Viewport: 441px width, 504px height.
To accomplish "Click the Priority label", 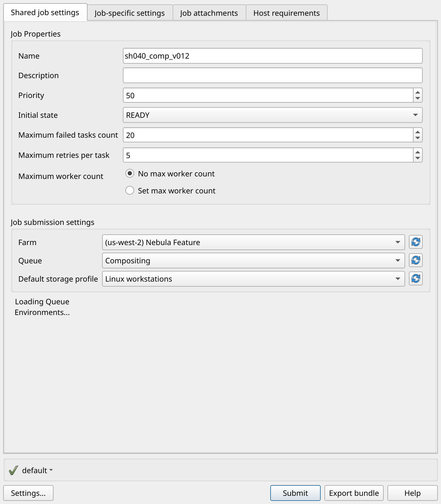I will [x=31, y=95].
